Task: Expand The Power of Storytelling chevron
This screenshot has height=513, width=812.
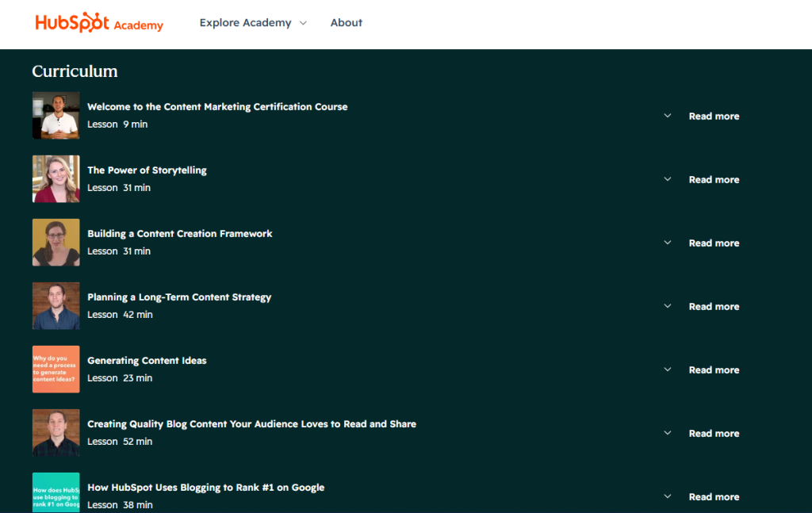Action: pos(668,179)
